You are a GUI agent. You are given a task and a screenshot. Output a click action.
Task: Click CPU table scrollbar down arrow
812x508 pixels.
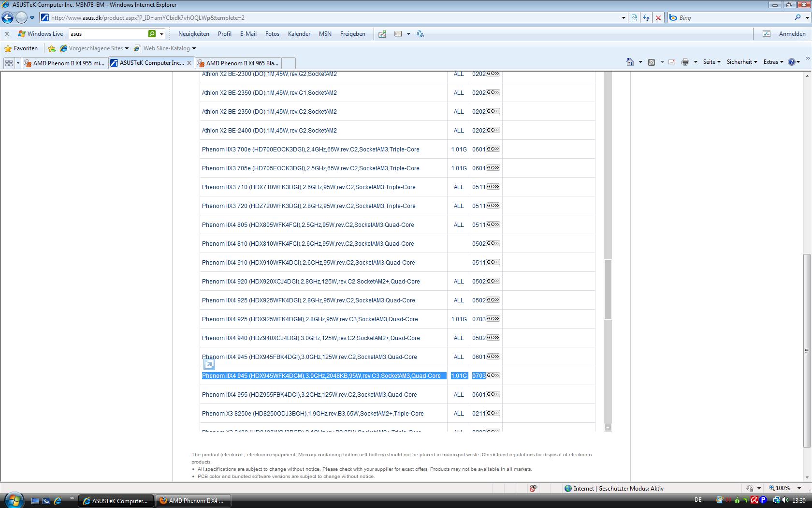click(608, 427)
